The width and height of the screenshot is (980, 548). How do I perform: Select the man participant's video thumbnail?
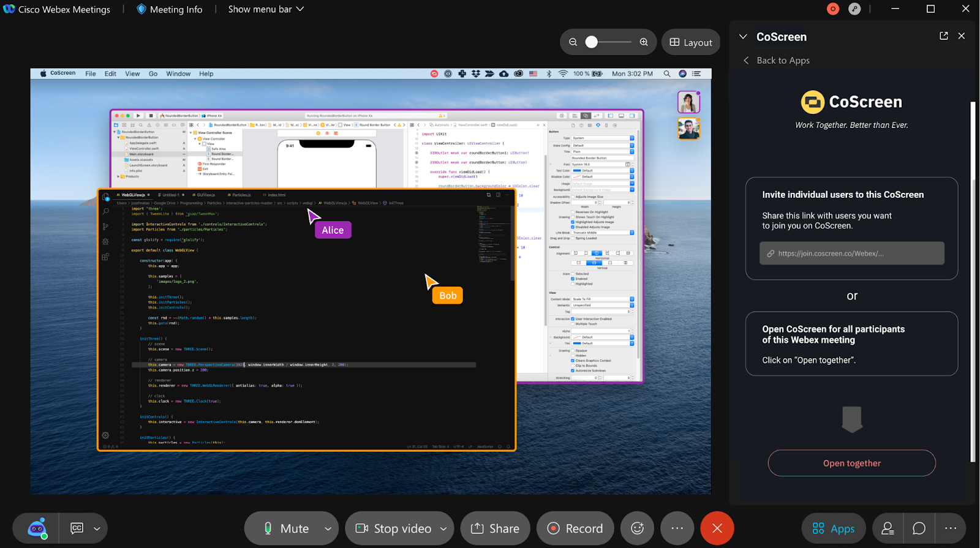(x=688, y=129)
